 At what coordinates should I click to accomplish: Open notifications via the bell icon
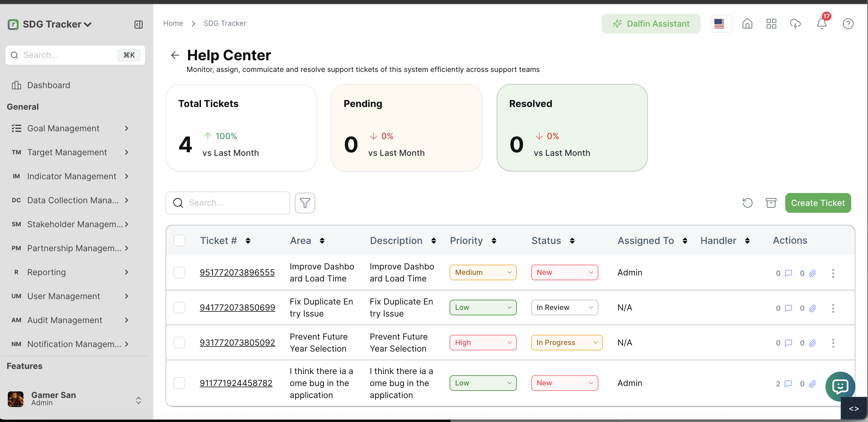click(x=822, y=23)
